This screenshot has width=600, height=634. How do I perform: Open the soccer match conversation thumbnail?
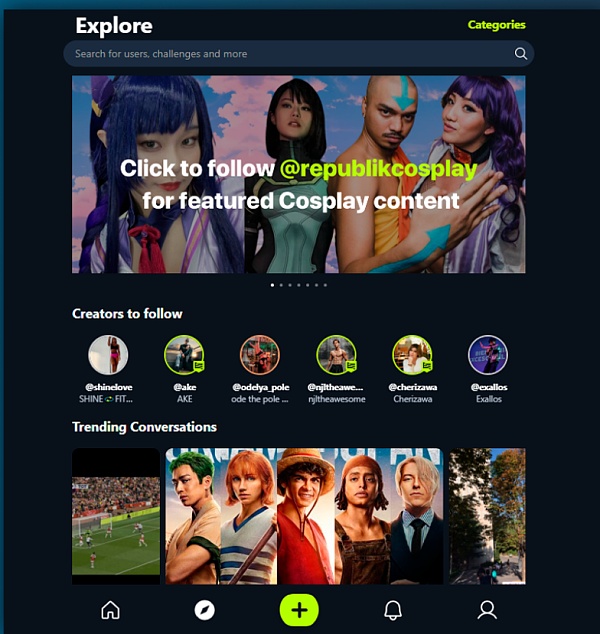click(116, 516)
